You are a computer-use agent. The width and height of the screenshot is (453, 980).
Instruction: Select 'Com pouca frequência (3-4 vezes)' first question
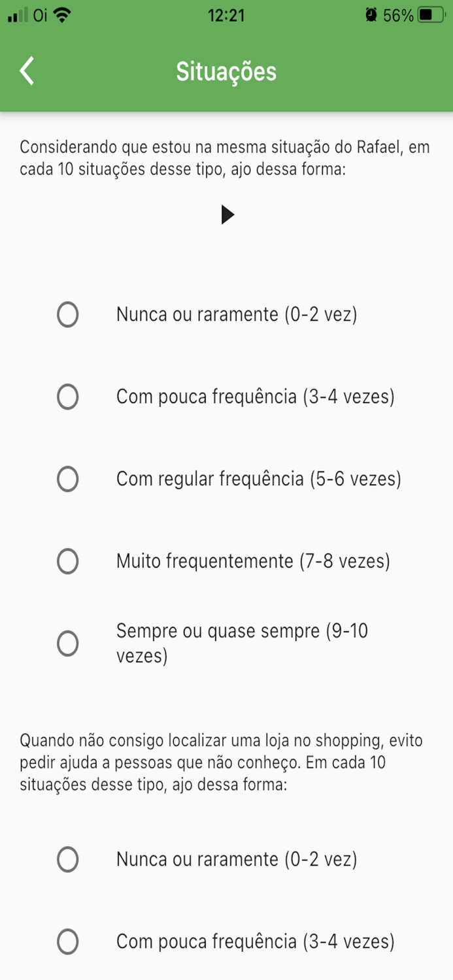coord(67,397)
